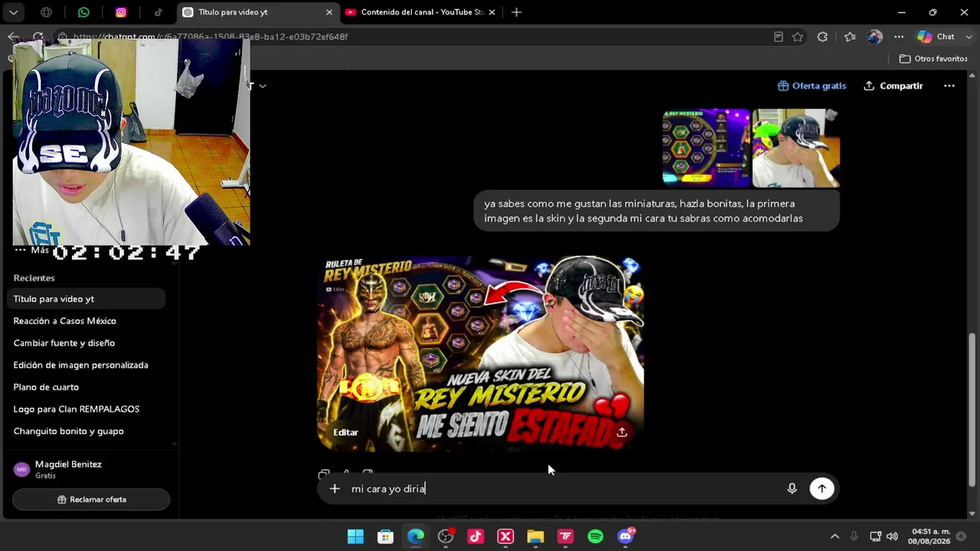
Task: Open the Logo para Clan REMPALAGOS chat
Action: [x=86, y=409]
